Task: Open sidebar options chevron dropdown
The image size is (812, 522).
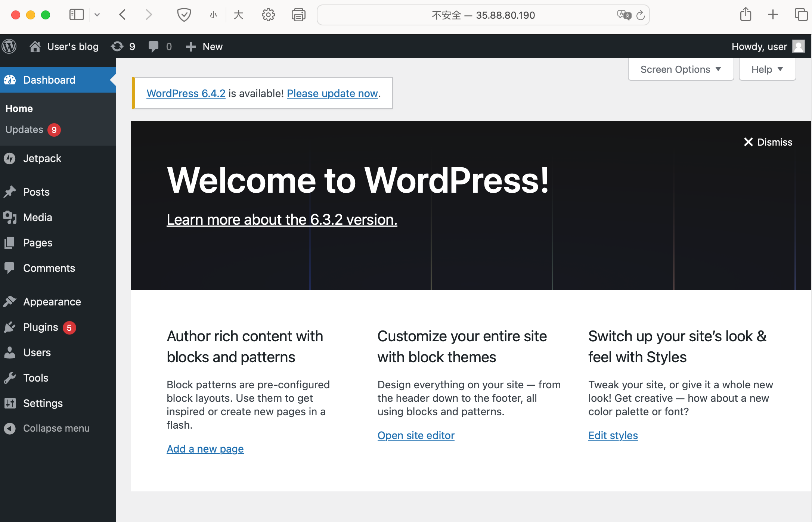Action: pos(97,15)
